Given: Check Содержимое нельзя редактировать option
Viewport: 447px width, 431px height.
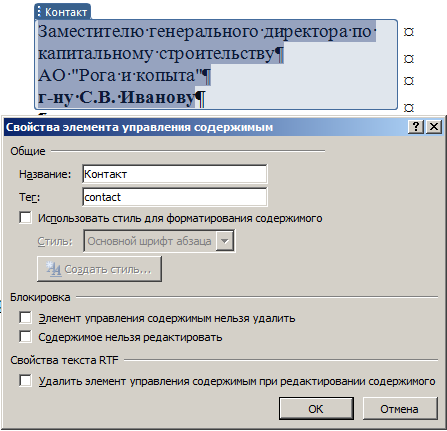Looking at the screenshot, I should coord(26,337).
